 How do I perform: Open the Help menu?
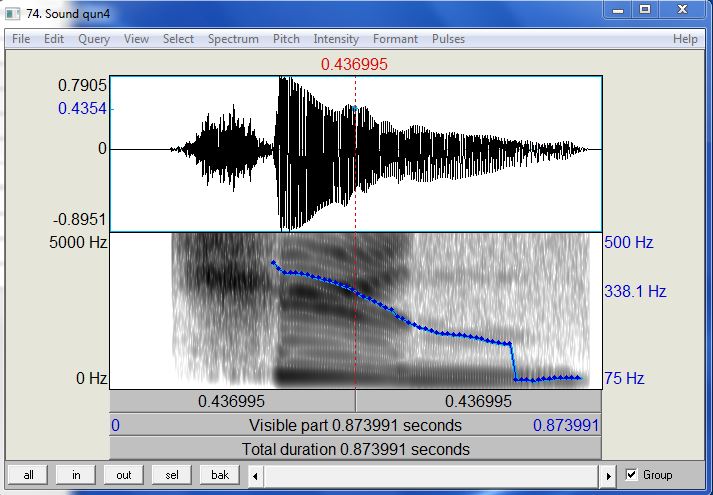(x=685, y=39)
